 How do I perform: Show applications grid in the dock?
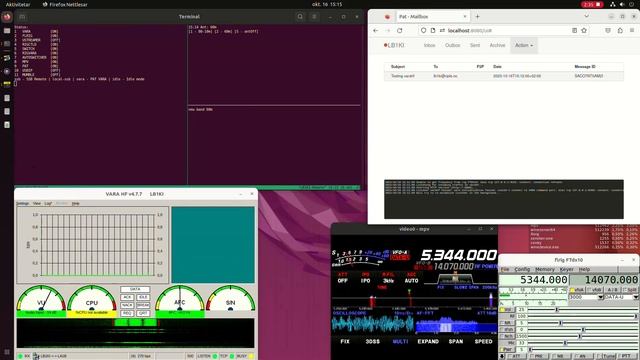(x=7, y=352)
